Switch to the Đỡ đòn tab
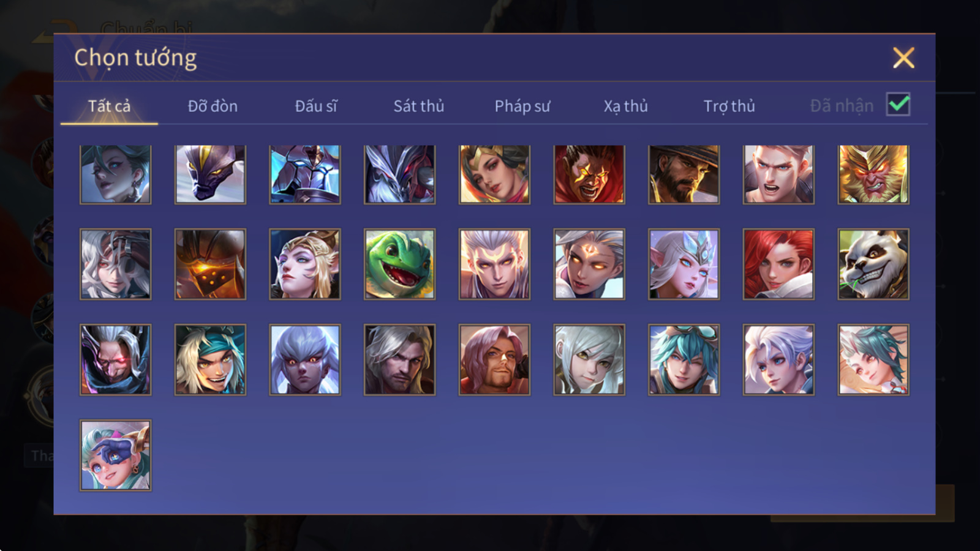Viewport: 980px width, 551px height. tap(213, 106)
